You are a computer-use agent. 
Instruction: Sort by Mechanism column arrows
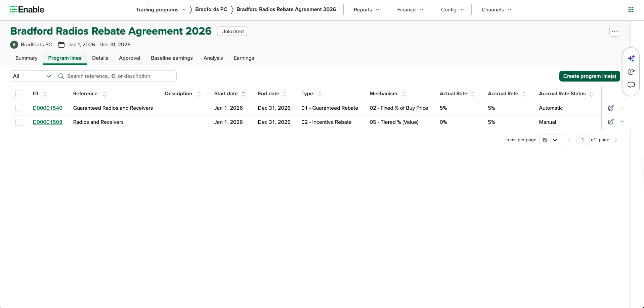(404, 94)
